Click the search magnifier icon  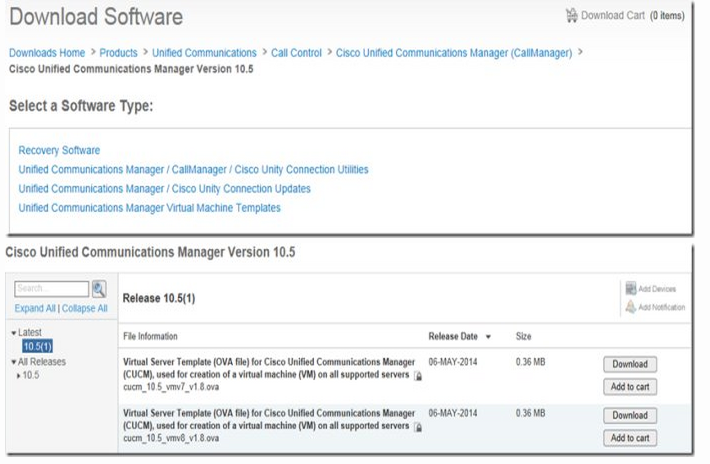[x=99, y=289]
